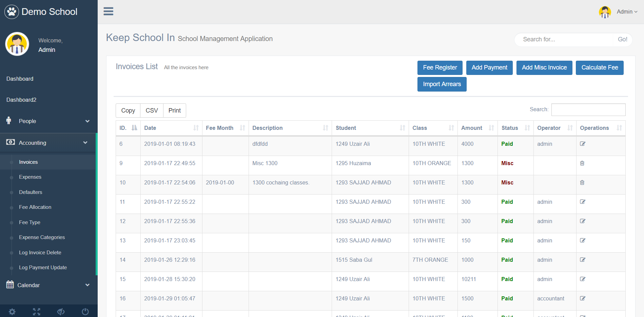
Task: Sort invoices by the Amount column
Action: click(477, 128)
